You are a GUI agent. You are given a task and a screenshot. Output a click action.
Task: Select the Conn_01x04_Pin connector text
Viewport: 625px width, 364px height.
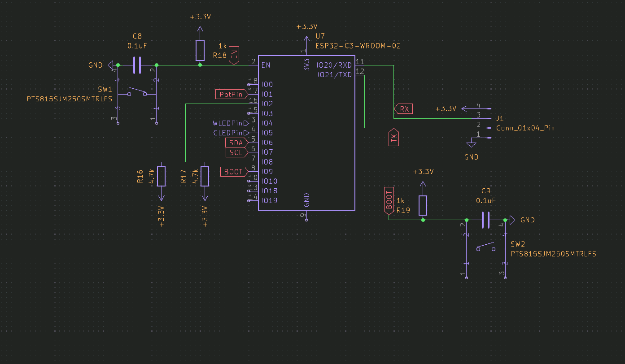point(525,128)
